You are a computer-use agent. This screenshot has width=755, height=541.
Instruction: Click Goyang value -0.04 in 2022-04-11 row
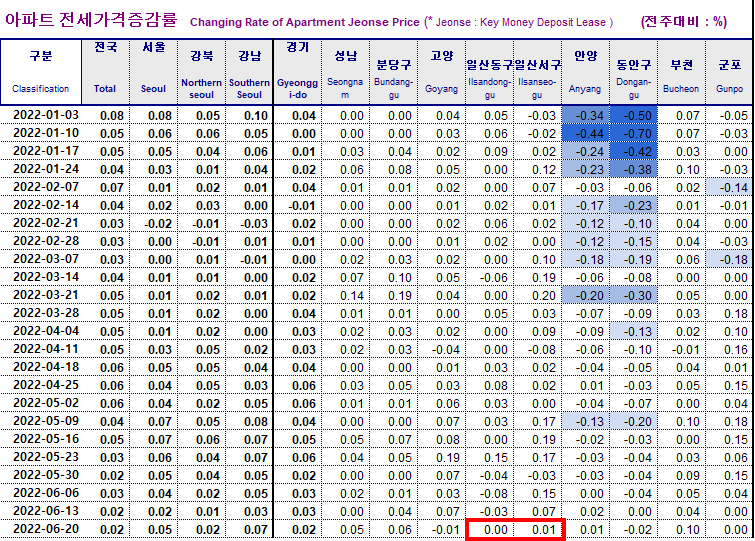click(x=445, y=350)
